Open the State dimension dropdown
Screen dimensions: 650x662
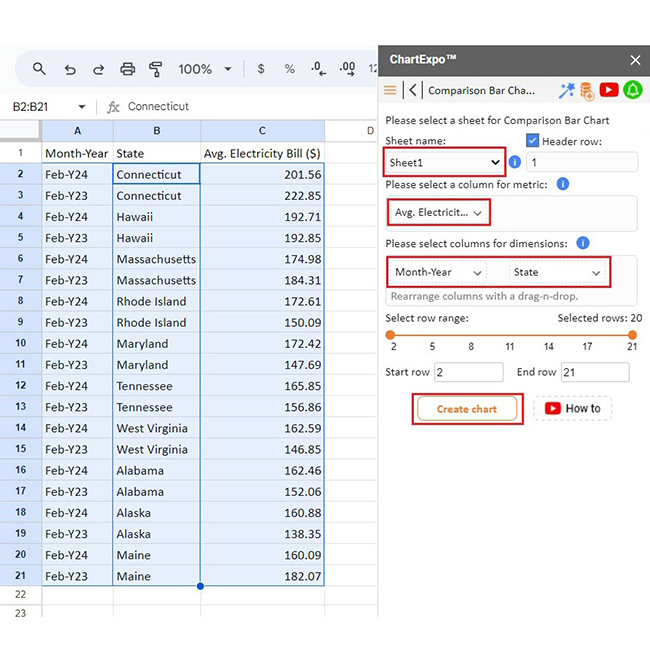(557, 272)
